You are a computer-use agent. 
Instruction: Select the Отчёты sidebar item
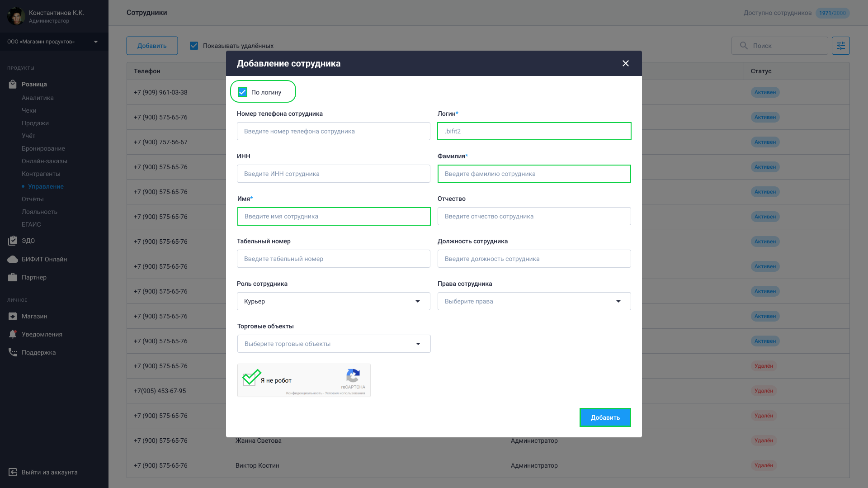[33, 199]
